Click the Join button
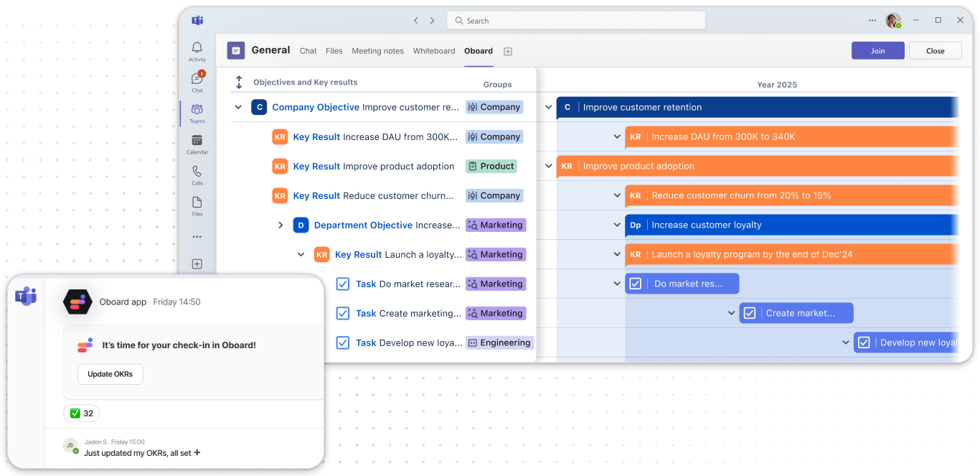This screenshot has width=980, height=476. (x=878, y=51)
